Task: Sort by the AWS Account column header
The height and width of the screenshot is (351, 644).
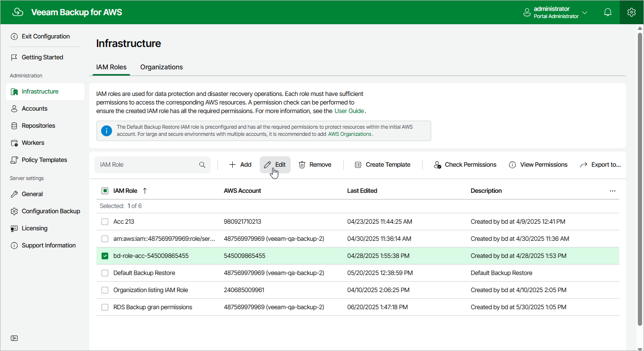Action: [x=243, y=191]
